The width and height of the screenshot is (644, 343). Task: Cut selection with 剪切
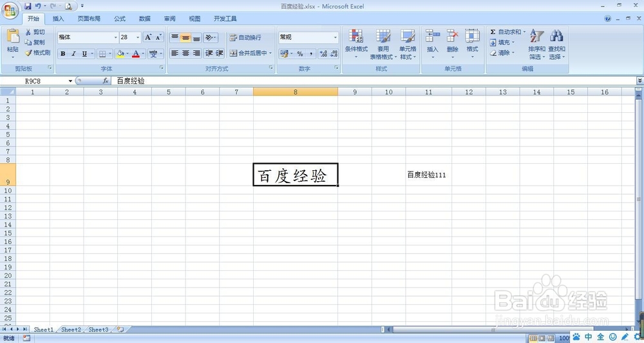(x=35, y=32)
